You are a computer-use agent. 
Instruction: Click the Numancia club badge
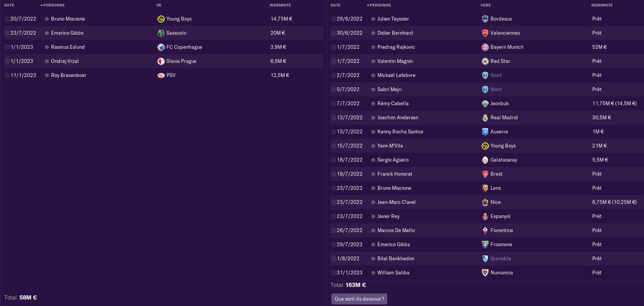(x=485, y=273)
